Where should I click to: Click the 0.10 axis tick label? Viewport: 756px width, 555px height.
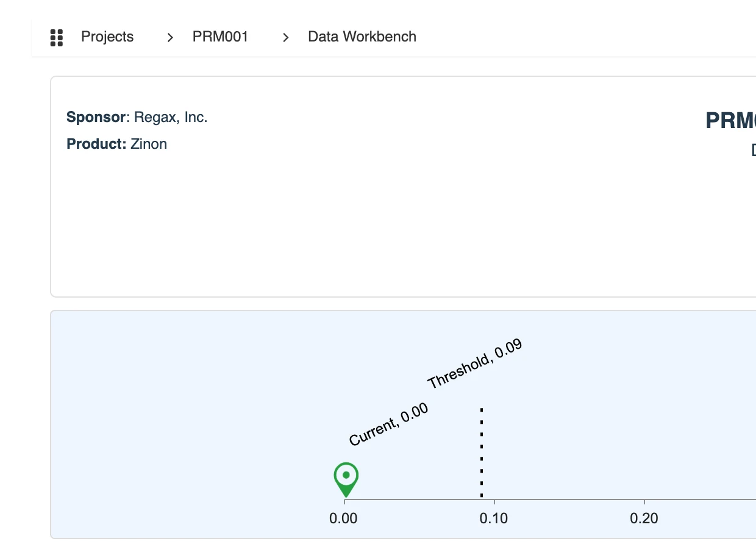[494, 518]
